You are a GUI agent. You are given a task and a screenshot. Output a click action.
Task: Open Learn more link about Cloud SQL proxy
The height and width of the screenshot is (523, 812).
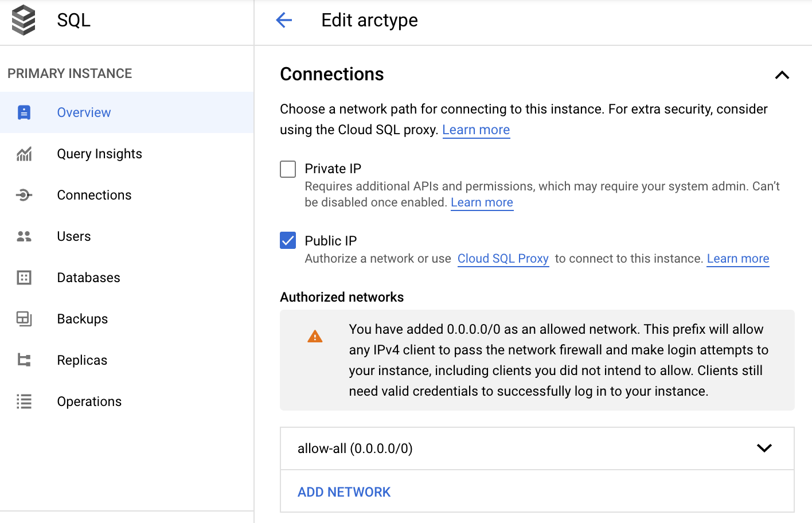tap(476, 130)
